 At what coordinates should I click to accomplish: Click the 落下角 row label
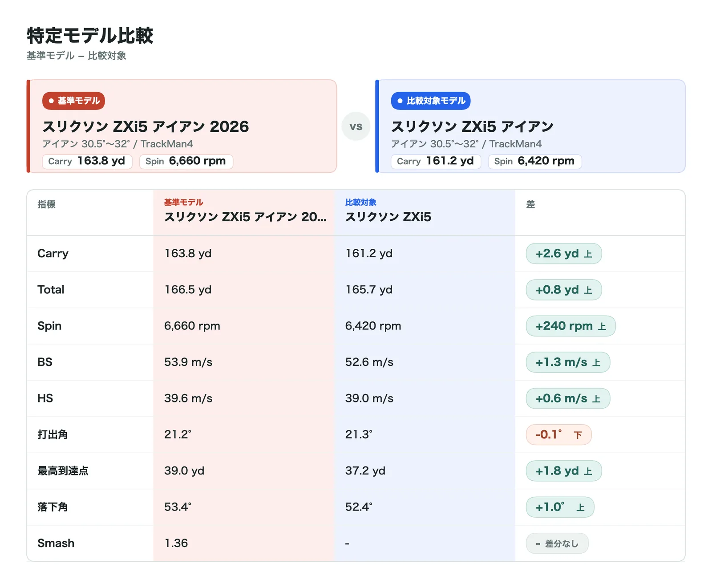pos(53,507)
